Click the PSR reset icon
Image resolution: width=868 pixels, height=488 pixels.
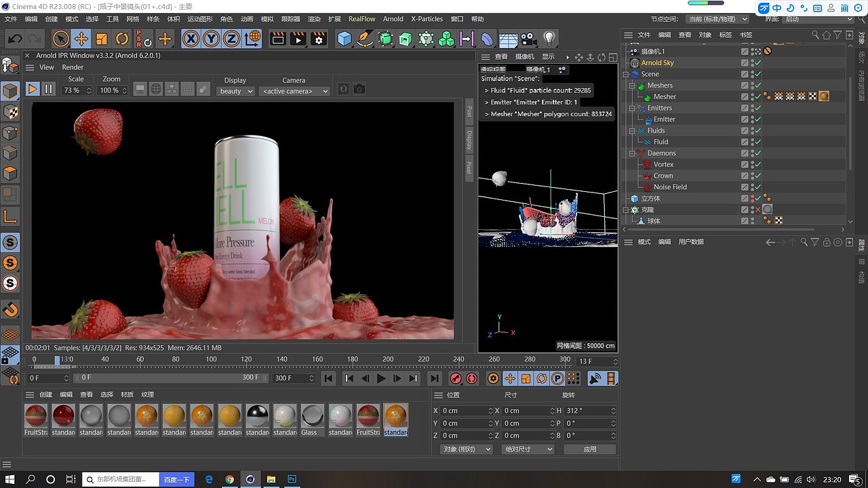tap(144, 39)
